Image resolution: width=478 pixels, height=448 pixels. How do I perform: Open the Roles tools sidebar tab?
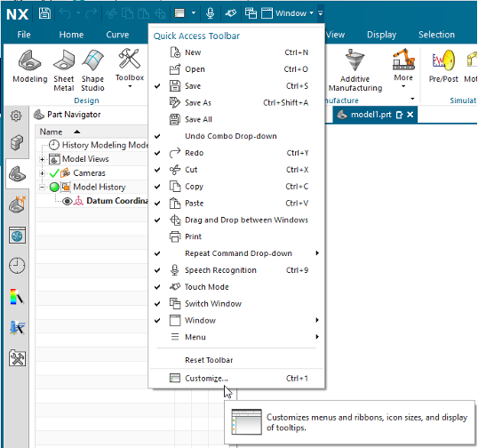tap(18, 357)
